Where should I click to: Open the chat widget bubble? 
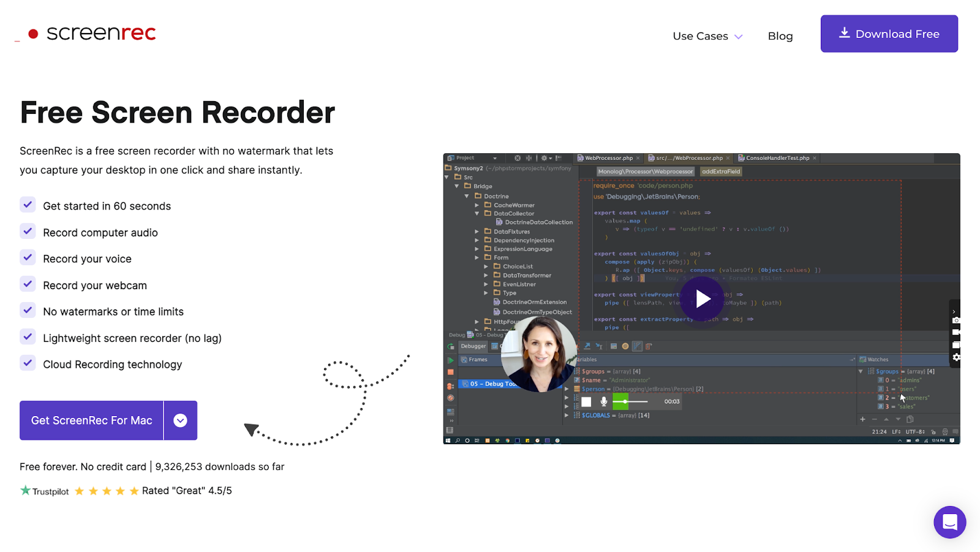click(949, 522)
